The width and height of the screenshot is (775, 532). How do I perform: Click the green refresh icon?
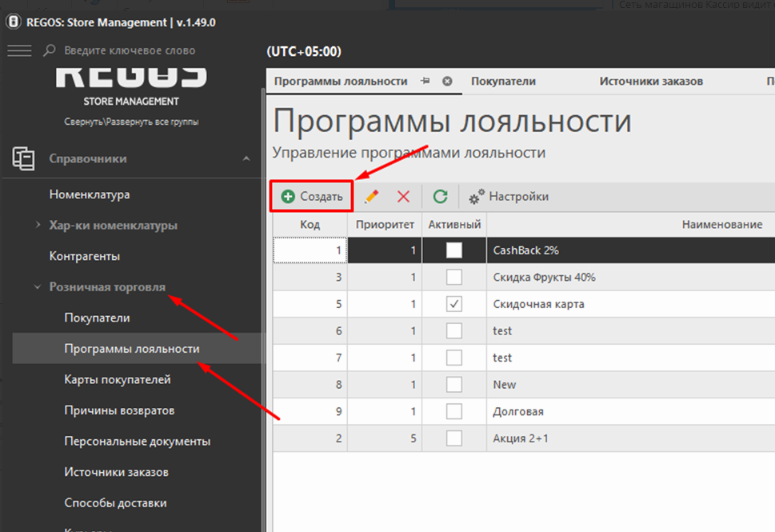(441, 196)
